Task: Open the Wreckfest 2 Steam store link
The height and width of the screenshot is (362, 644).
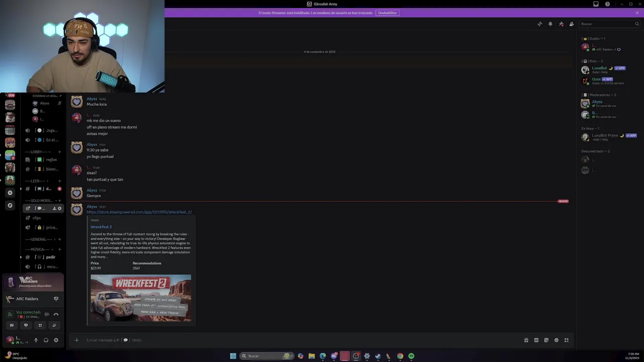Action: click(x=139, y=212)
